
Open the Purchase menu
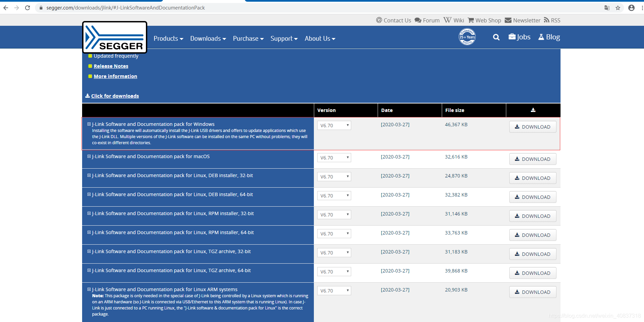click(x=248, y=39)
